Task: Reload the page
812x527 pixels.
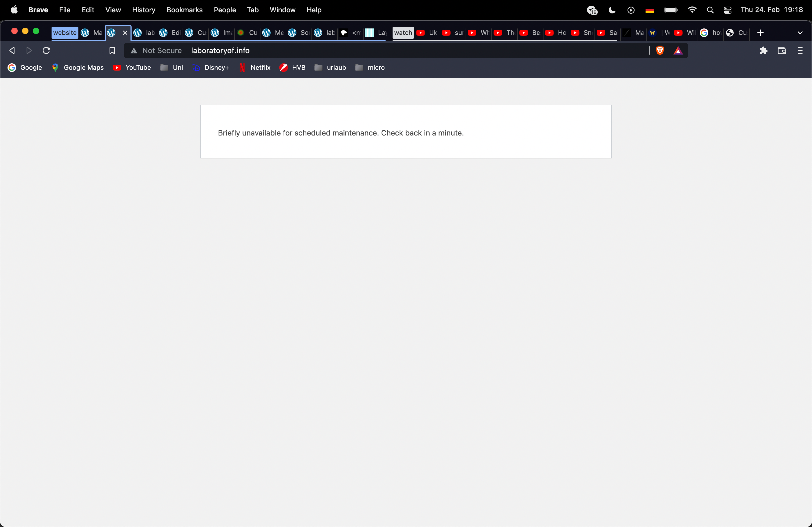Action: point(46,50)
